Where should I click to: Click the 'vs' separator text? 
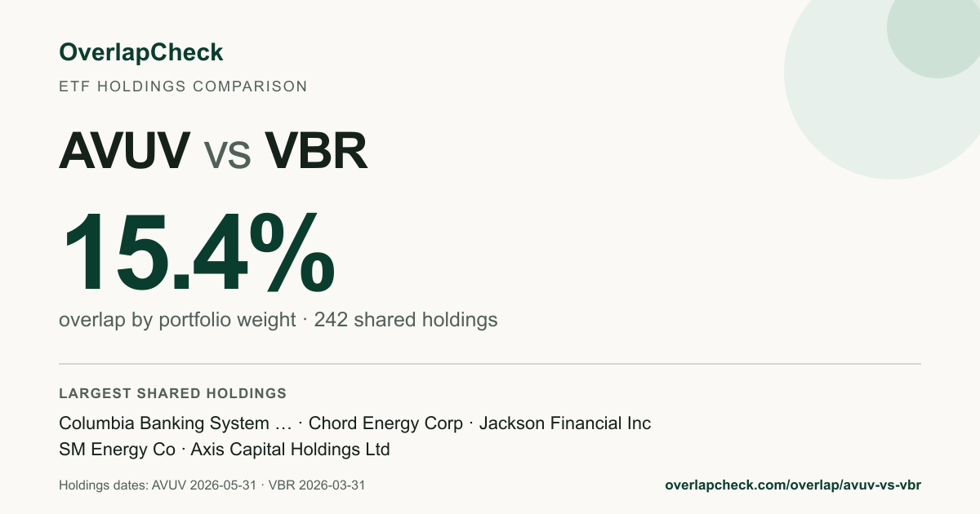227,153
